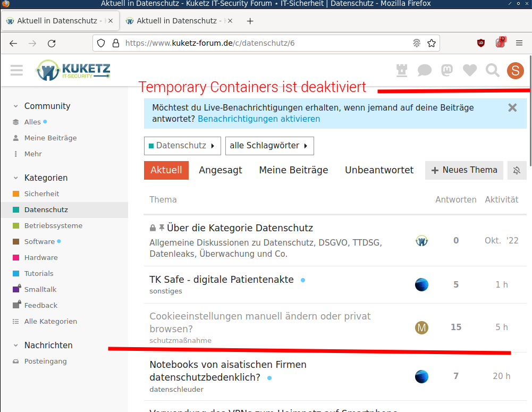The width and height of the screenshot is (532, 412).
Task: Open Posteingang inbox
Action: click(64, 361)
